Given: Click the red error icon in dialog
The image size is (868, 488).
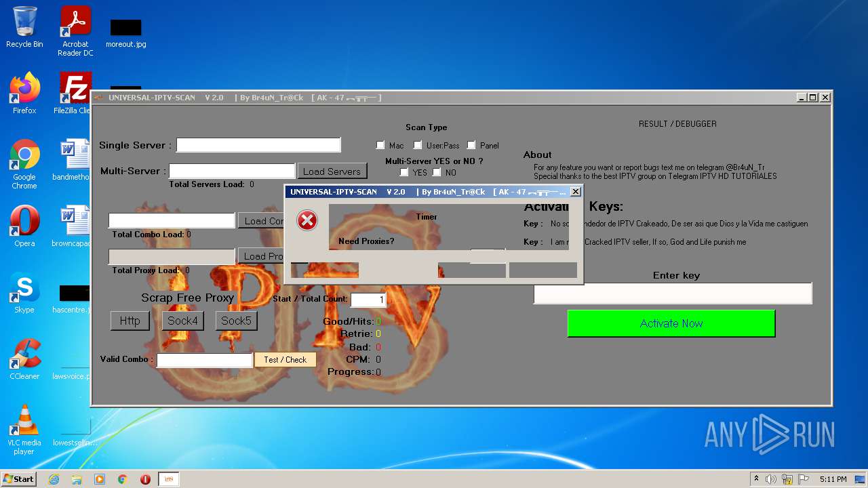Looking at the screenshot, I should coord(307,220).
